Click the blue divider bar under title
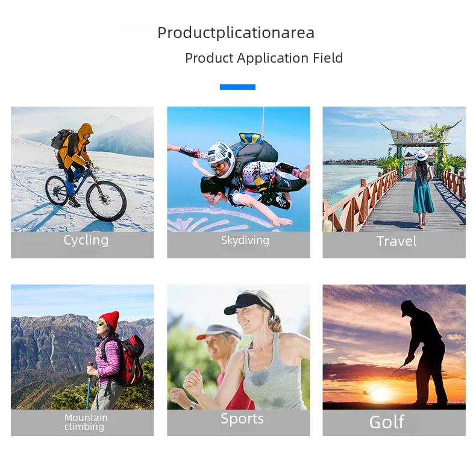This screenshot has height=450, width=476. pos(237,87)
